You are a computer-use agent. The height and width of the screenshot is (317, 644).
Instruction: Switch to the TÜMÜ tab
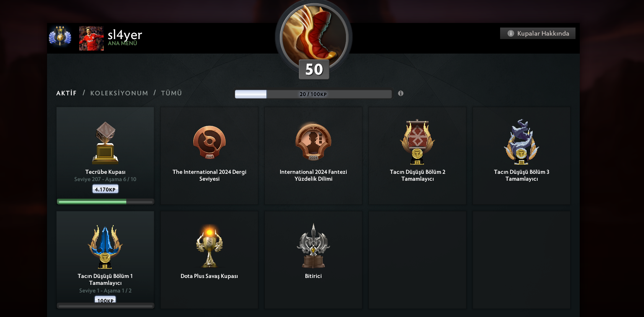(171, 93)
